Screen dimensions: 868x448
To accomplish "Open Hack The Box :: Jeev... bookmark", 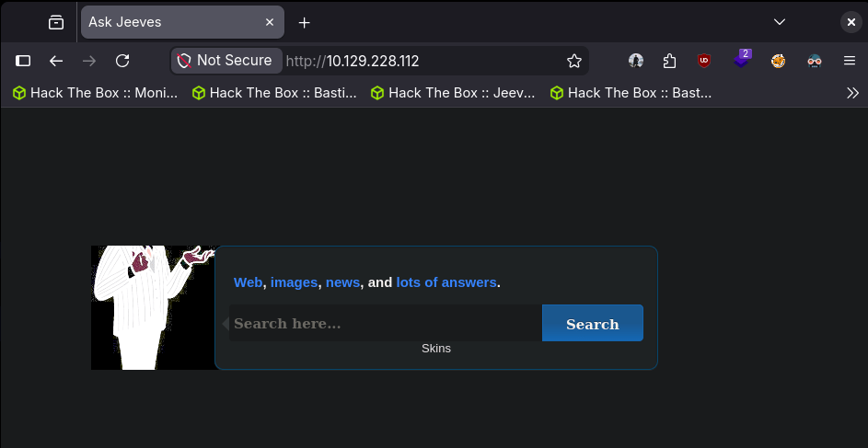I will [452, 92].
